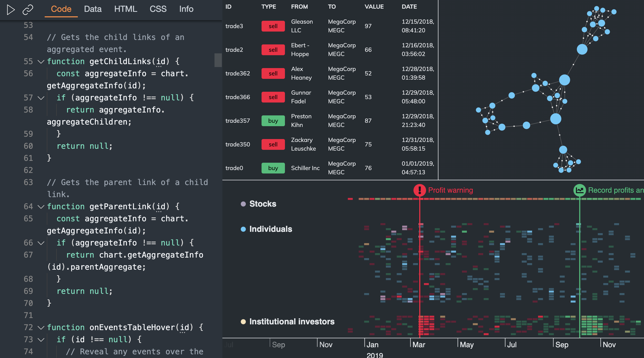Run the code sample
This screenshot has height=358, width=644.
click(x=11, y=10)
